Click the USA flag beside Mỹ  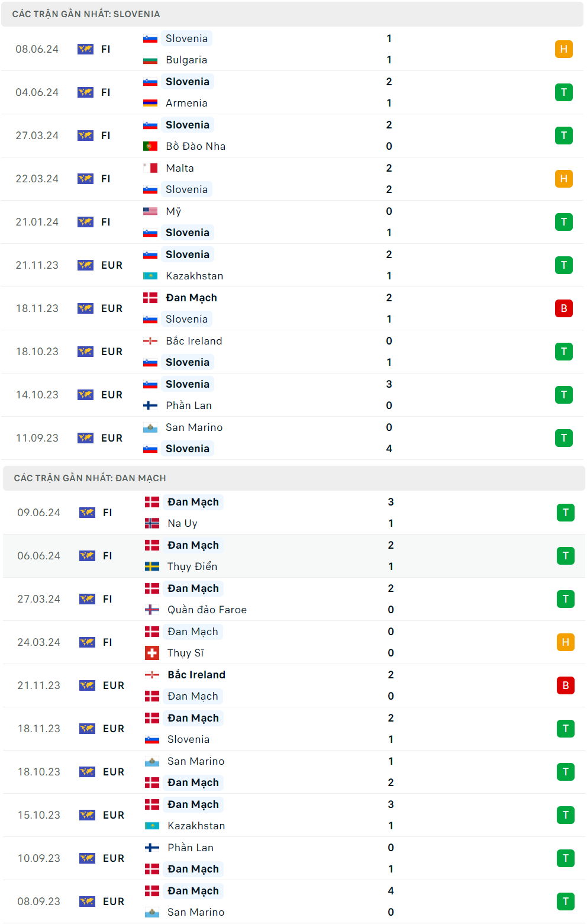coord(150,211)
